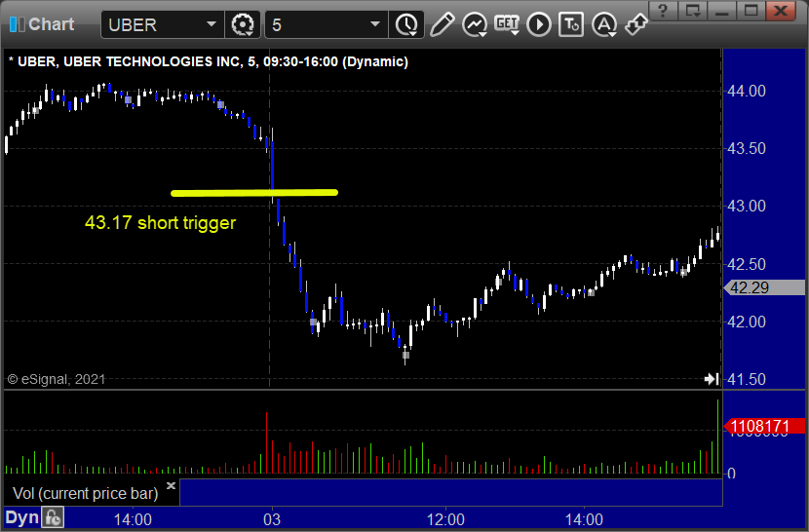This screenshot has width=809, height=532.
Task: Click the 42.00 price axis label
Action: coord(746,322)
